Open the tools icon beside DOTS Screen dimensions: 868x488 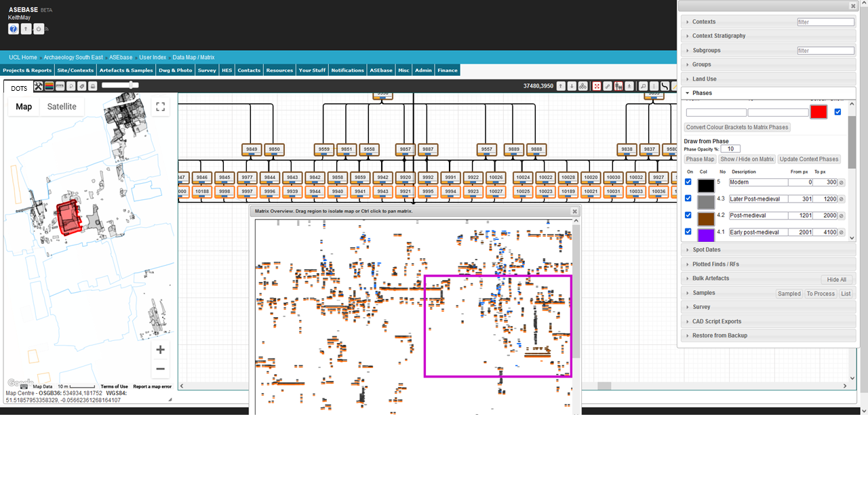(x=38, y=86)
